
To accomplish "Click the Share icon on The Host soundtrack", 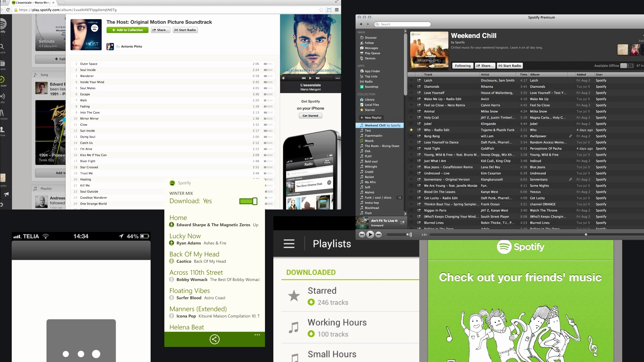I will 160,29.
